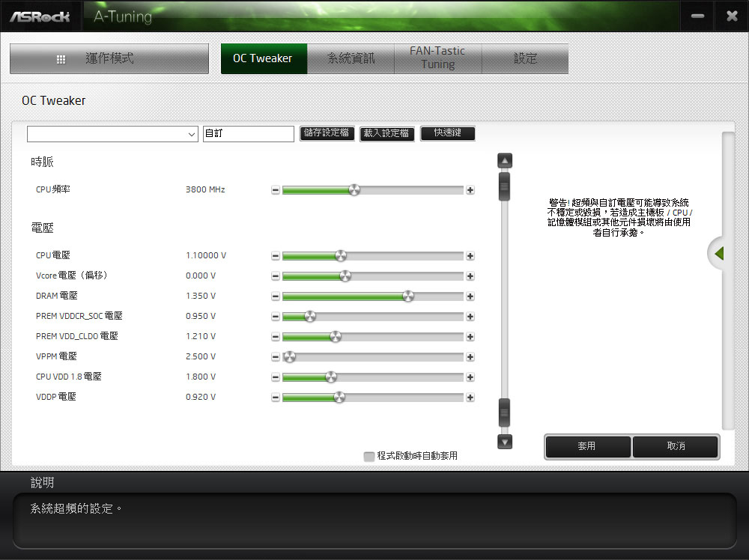The width and height of the screenshot is (749, 560).
Task: Close the A-Tuning window
Action: click(732, 16)
